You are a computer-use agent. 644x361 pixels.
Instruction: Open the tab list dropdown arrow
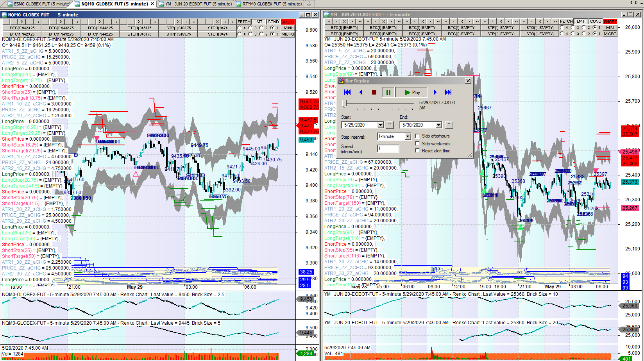pyautogui.click(x=642, y=3)
